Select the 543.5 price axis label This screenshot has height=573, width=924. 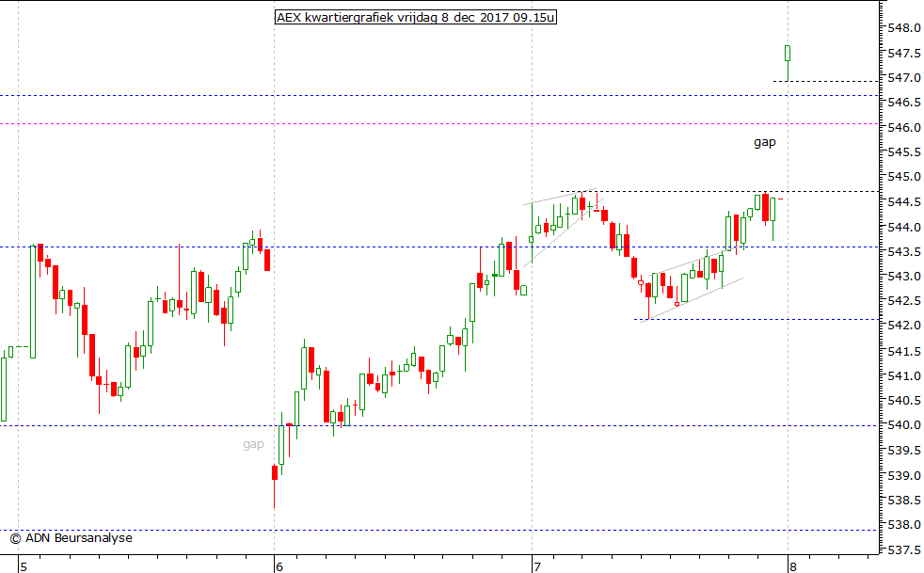tap(904, 252)
